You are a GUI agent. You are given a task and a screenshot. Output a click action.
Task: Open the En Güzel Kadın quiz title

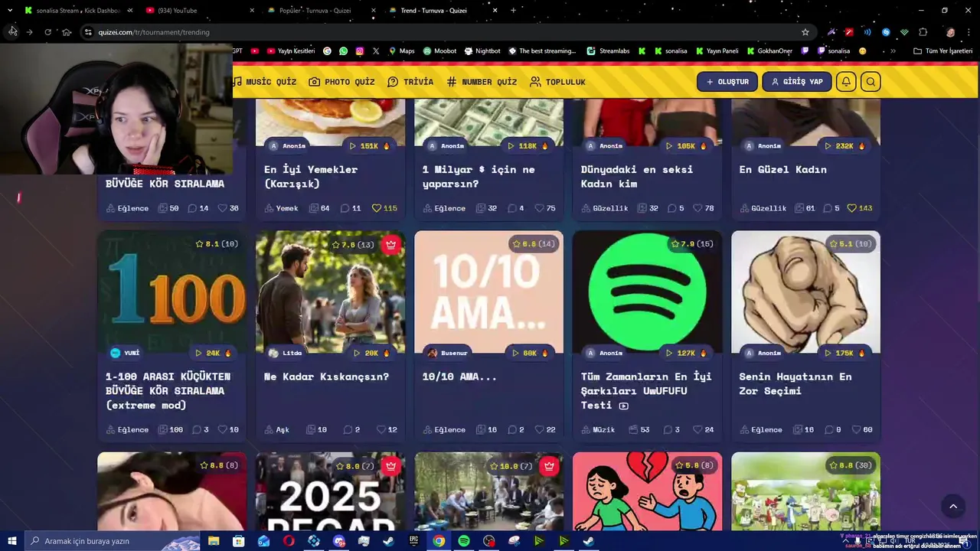(782, 169)
